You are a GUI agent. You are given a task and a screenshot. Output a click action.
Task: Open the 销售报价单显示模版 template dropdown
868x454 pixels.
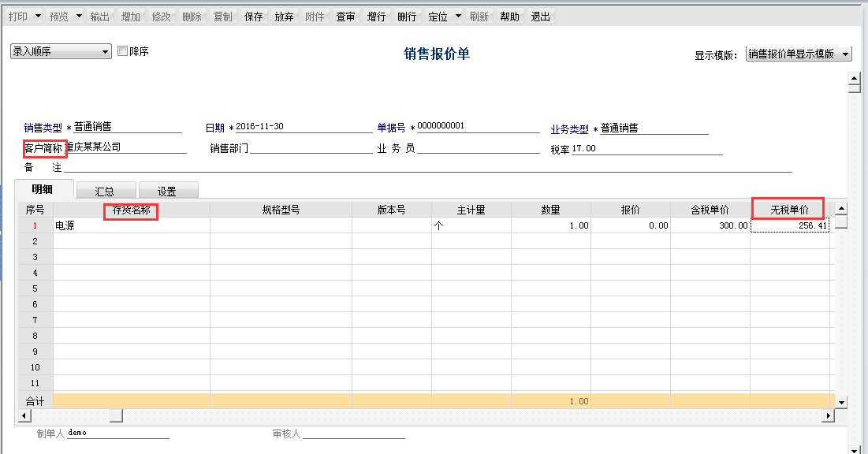click(x=842, y=54)
